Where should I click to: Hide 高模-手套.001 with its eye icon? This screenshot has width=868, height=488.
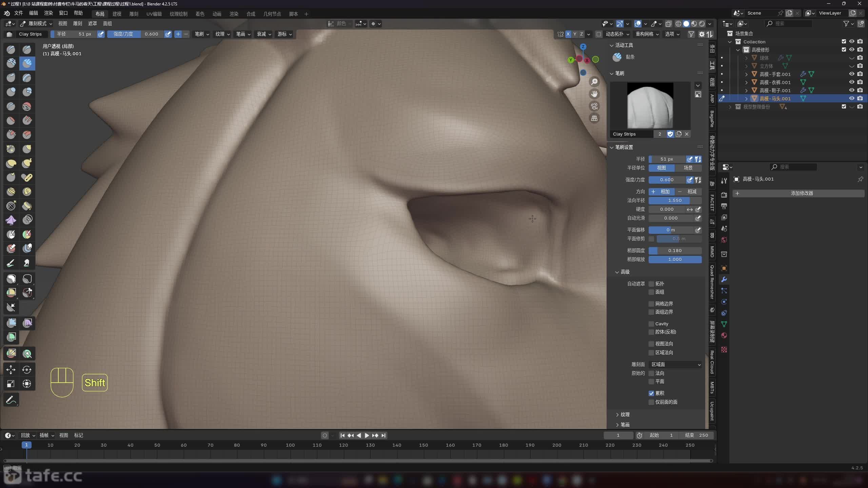pos(851,74)
